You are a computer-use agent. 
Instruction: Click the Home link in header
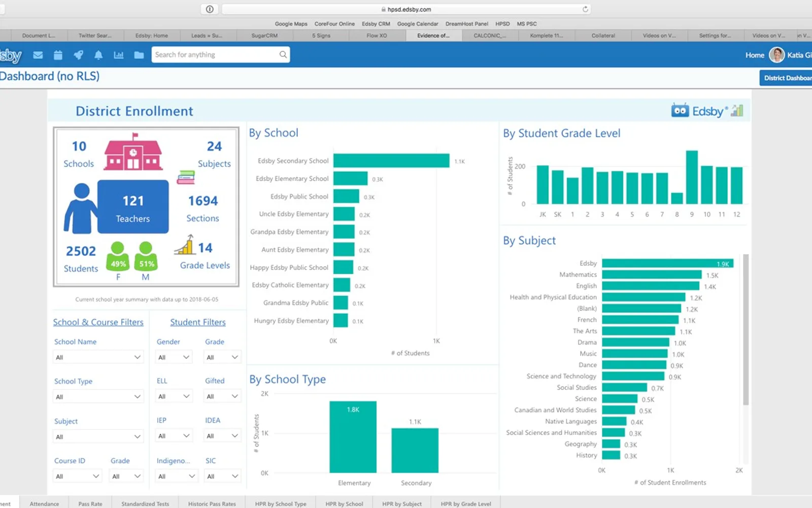click(755, 55)
